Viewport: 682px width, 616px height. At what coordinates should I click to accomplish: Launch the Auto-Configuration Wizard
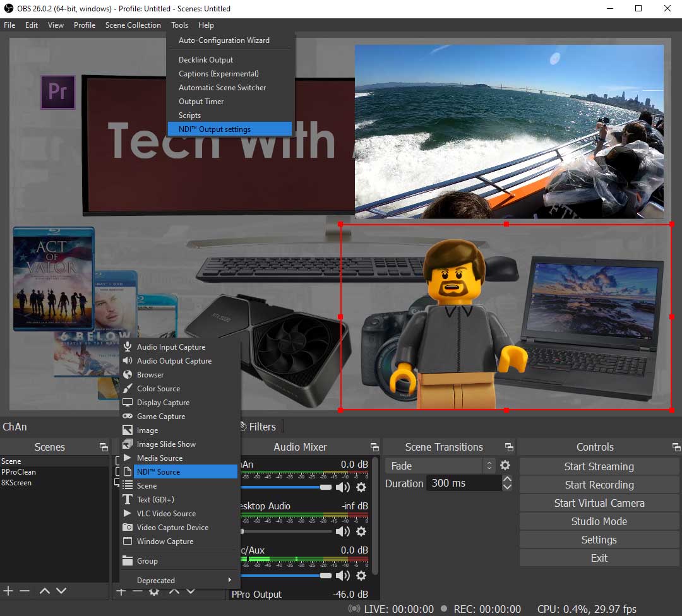click(x=230, y=40)
